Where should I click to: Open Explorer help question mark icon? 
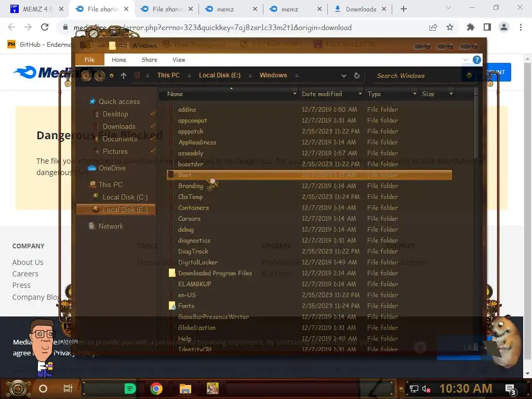click(x=477, y=60)
